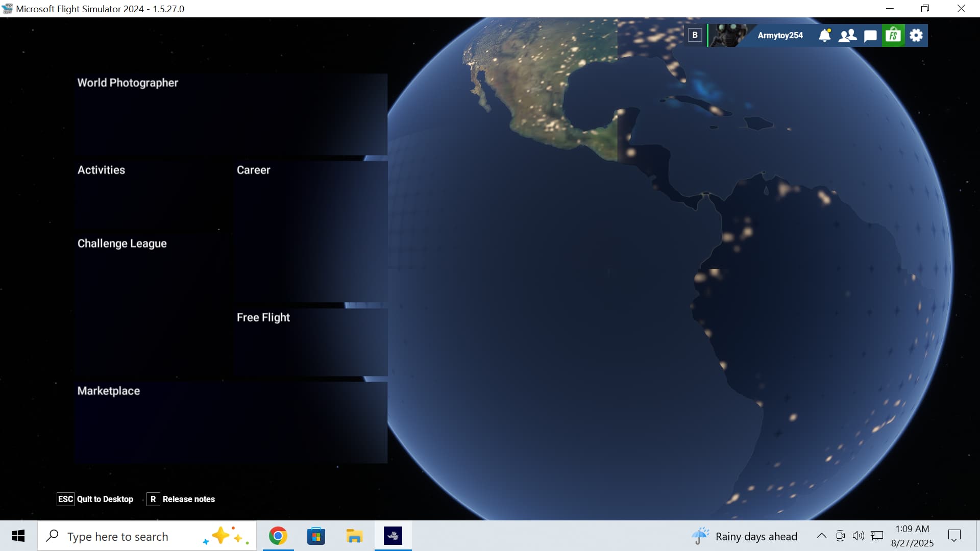This screenshot has height=551, width=980.
Task: Open the Challenge League tile
Action: click(x=153, y=306)
